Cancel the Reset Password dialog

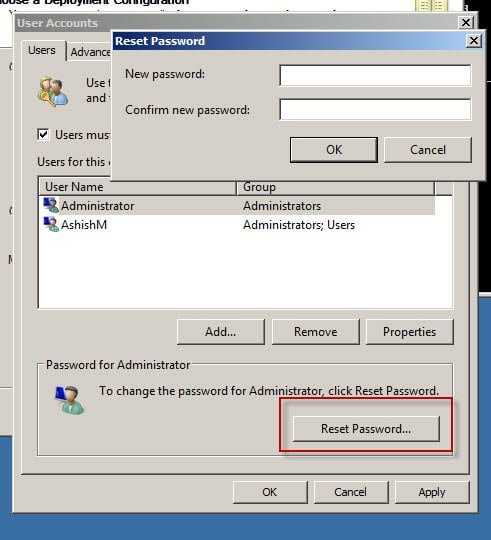pyautogui.click(x=428, y=150)
